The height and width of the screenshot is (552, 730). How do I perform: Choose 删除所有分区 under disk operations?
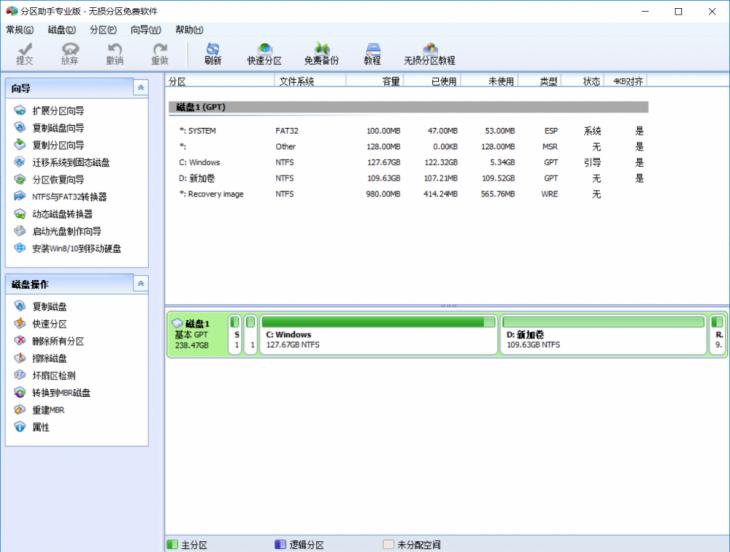(49, 341)
